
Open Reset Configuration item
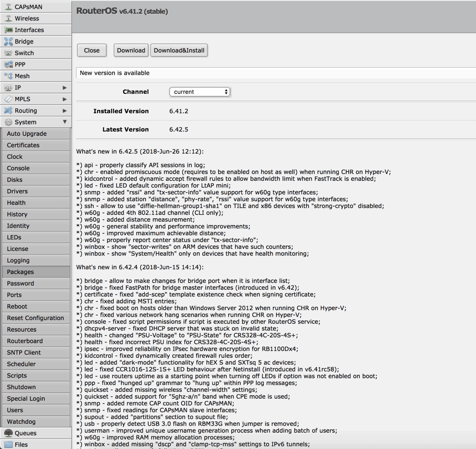tap(36, 318)
